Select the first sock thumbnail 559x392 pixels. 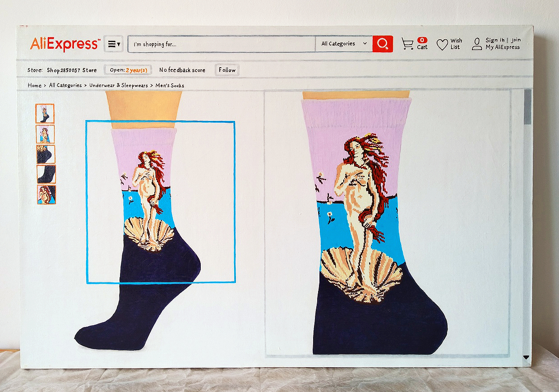coord(45,114)
